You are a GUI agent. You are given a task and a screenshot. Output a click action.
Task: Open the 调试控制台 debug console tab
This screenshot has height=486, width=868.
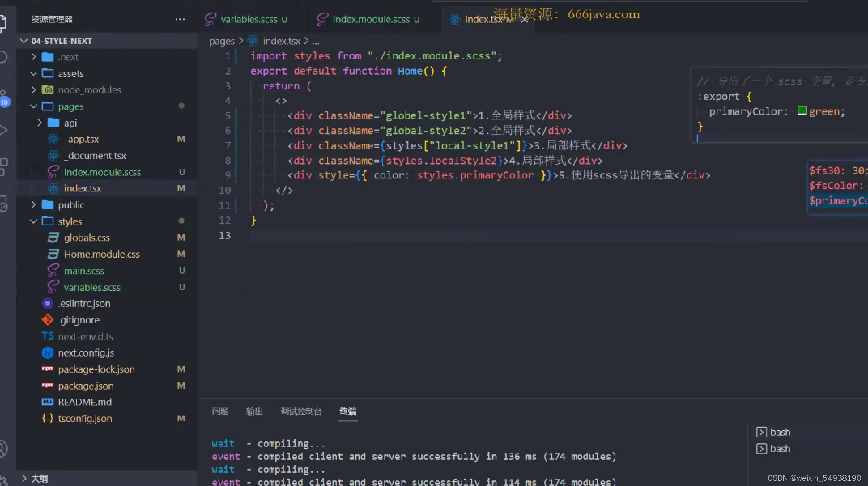pos(302,412)
